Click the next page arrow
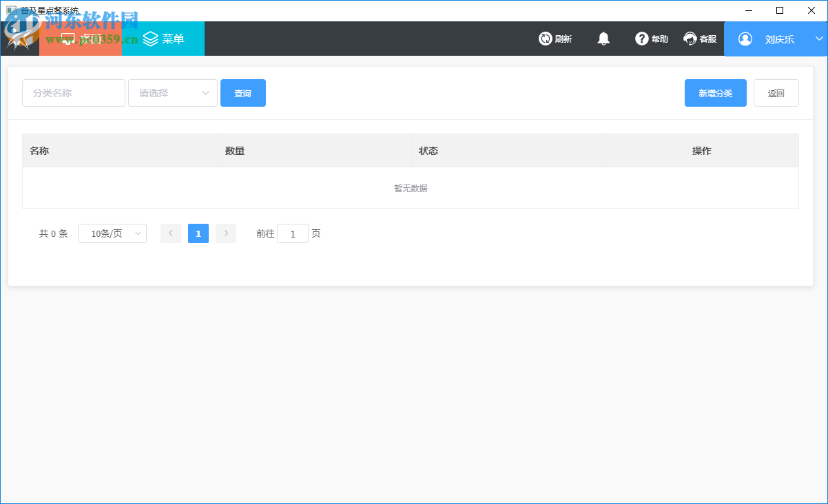Image resolution: width=828 pixels, height=504 pixels. pyautogui.click(x=225, y=233)
